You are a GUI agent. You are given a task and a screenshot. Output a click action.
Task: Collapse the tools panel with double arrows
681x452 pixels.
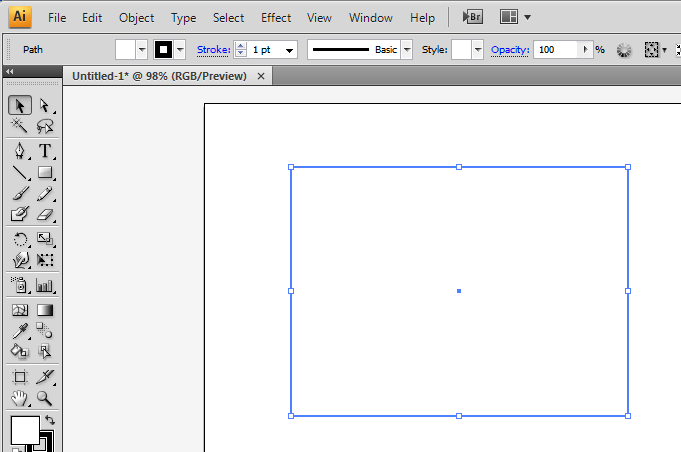10,71
